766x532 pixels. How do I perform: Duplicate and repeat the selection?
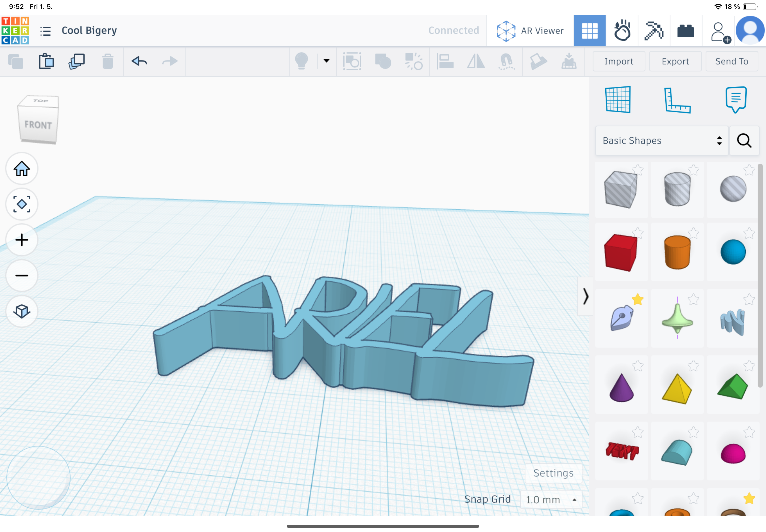77,61
